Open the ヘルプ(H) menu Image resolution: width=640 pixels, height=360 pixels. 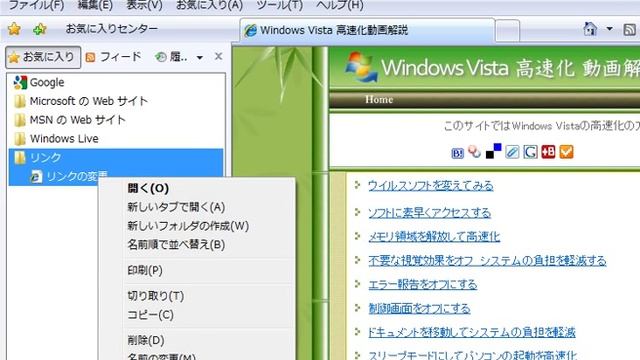[340, 6]
